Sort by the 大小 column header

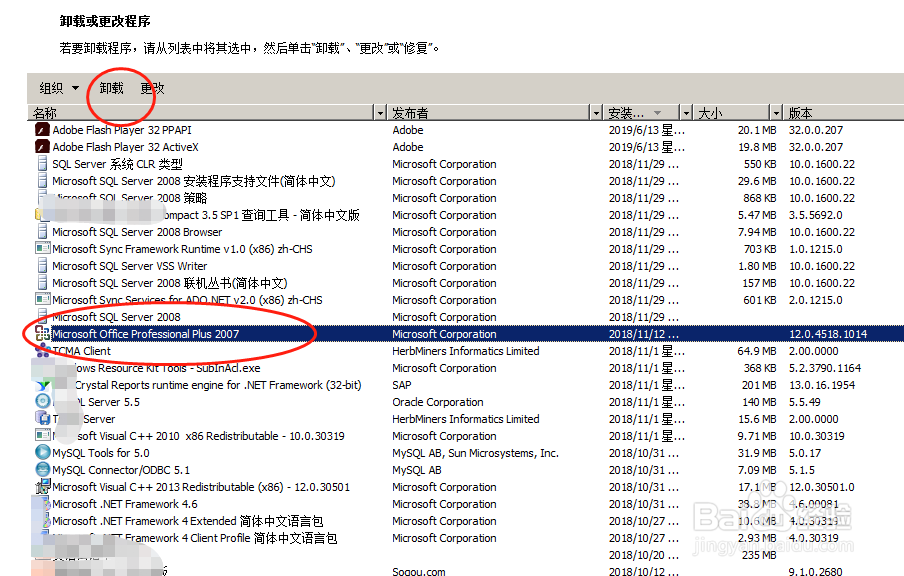[731, 113]
